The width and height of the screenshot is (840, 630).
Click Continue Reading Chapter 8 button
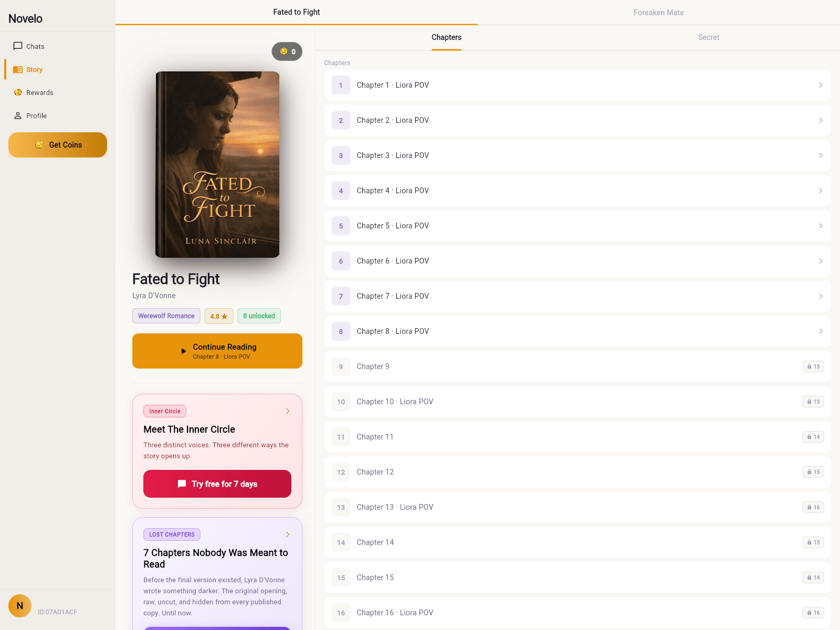pos(217,351)
